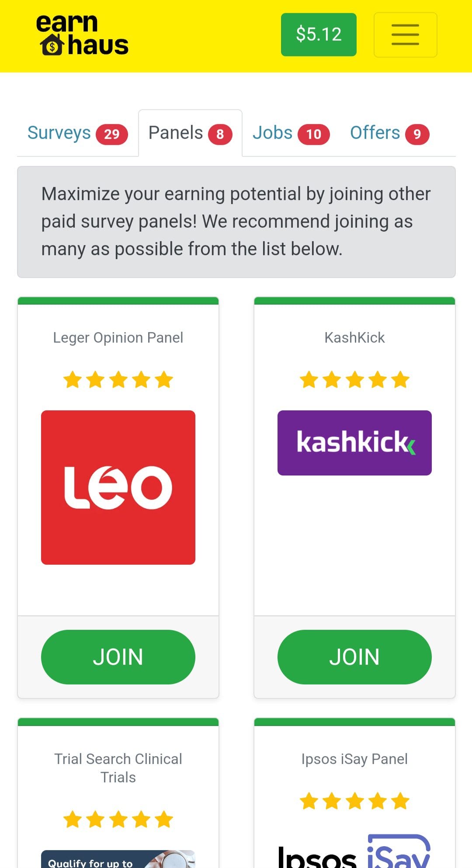Join the Leger Opinion Panel
This screenshot has width=472, height=868.
pyautogui.click(x=118, y=657)
